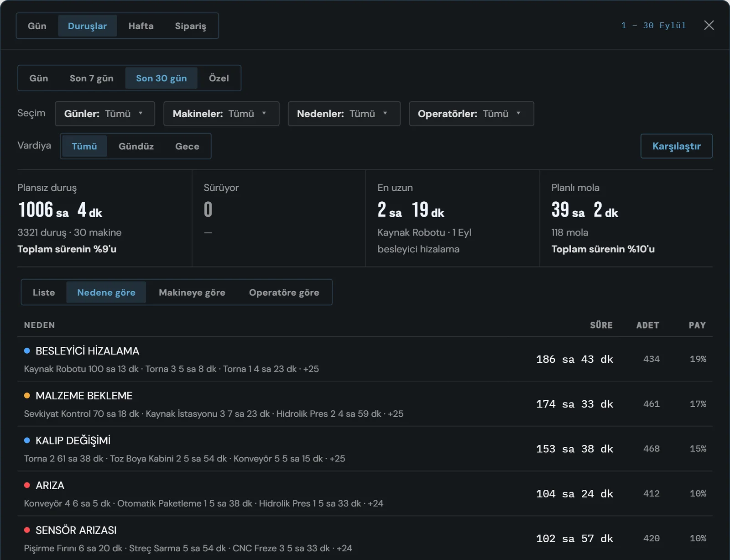The image size is (730, 560).
Task: Click the Karşılaştır button
Action: click(x=676, y=146)
